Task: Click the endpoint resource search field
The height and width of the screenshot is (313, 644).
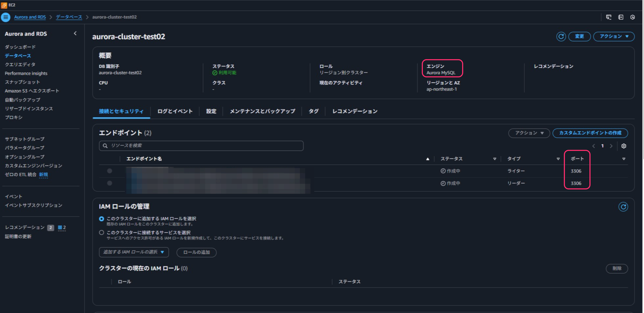Action: (201, 146)
